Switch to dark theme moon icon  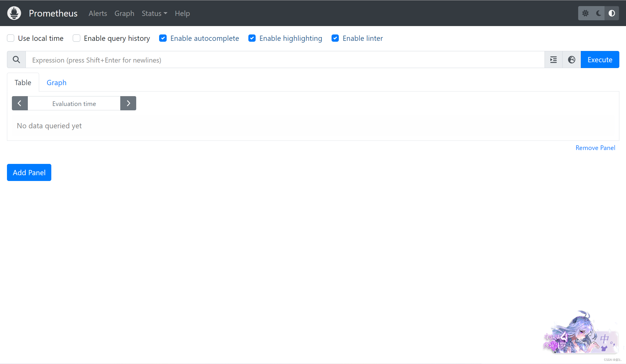point(598,13)
